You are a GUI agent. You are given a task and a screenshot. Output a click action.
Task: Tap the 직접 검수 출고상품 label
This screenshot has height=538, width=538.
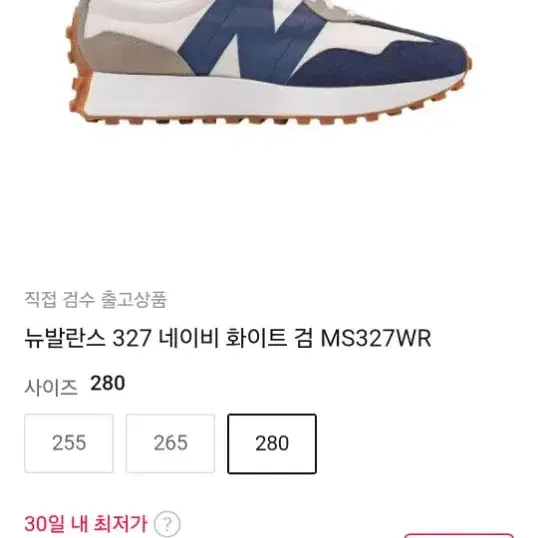click(x=95, y=300)
